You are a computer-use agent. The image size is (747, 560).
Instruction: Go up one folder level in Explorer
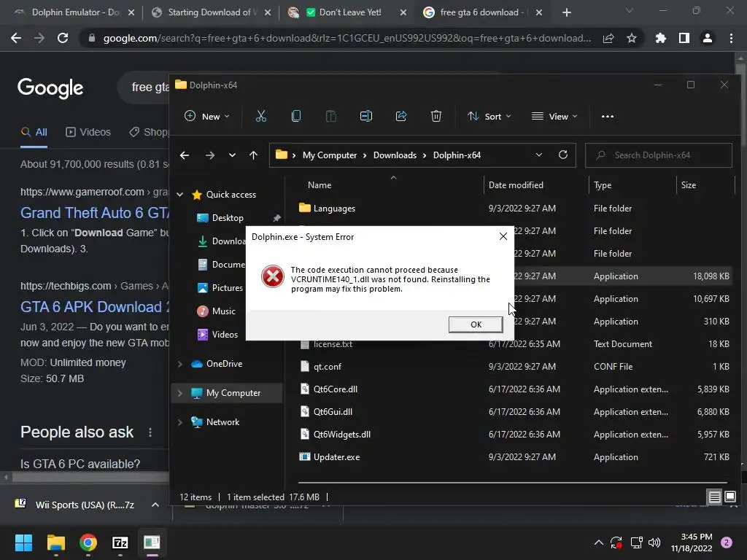click(253, 155)
